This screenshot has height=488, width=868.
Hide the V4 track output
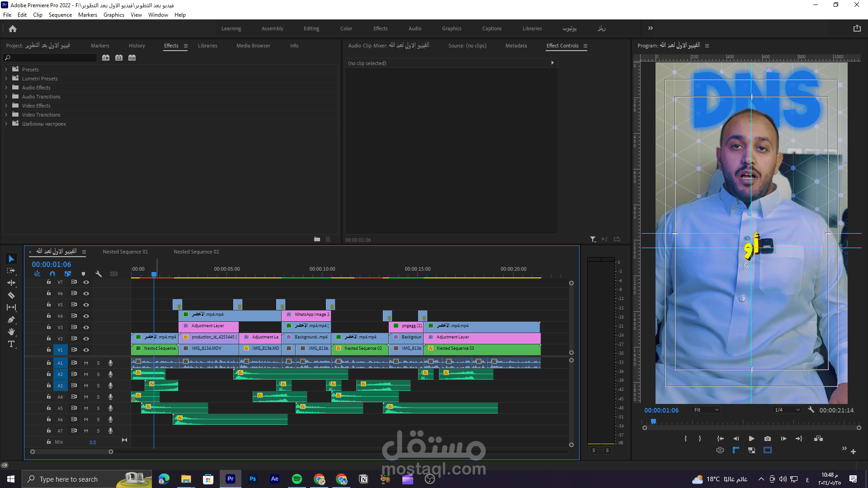(86, 316)
